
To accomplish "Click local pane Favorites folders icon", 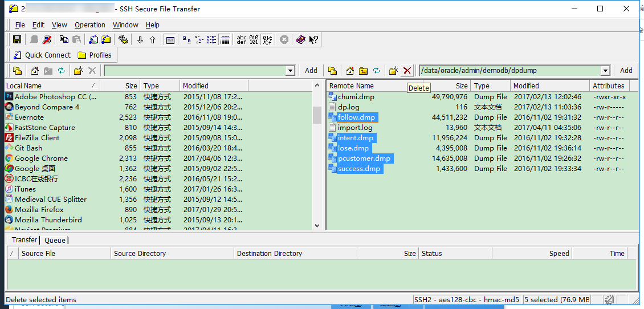I will [x=17, y=71].
